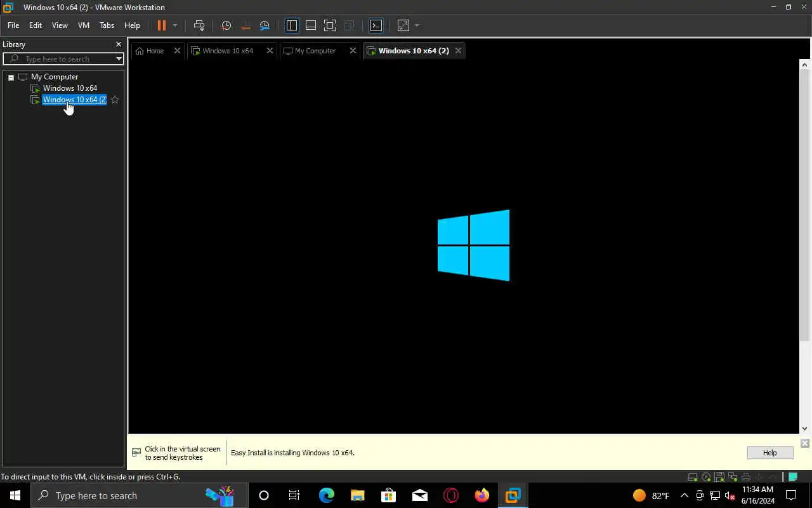
Task: Click inside the virtual machine screen
Action: click(x=464, y=246)
